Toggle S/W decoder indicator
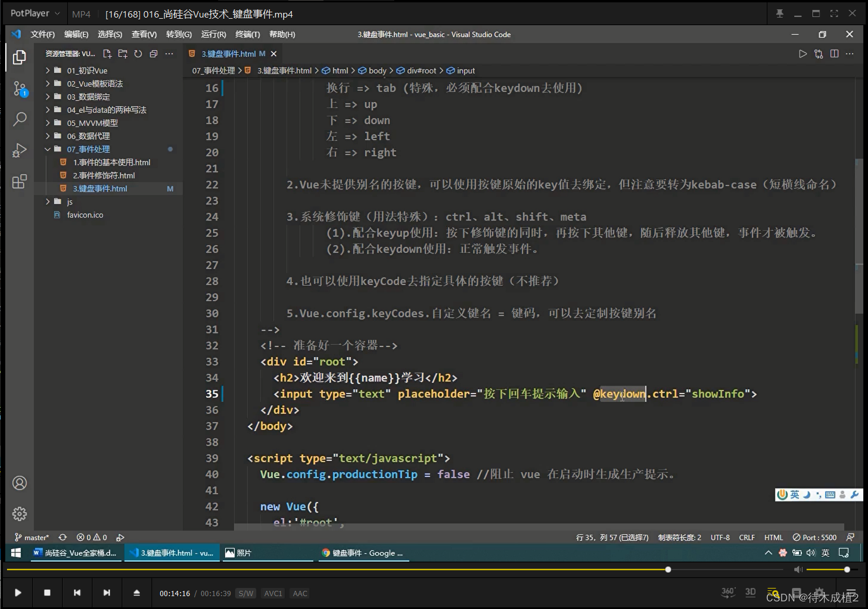Viewport: 868px width, 609px height. (x=246, y=593)
